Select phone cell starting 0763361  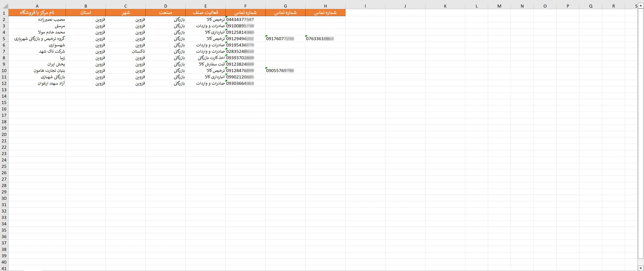pos(325,38)
